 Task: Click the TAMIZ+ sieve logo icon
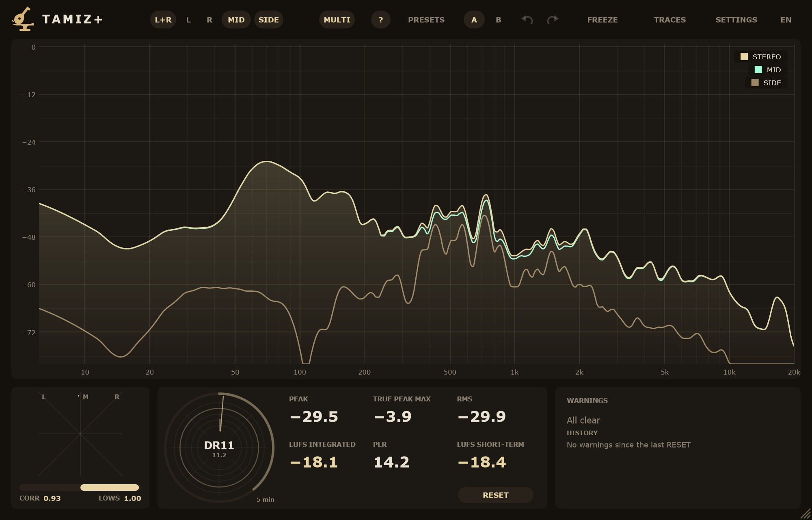(x=23, y=19)
